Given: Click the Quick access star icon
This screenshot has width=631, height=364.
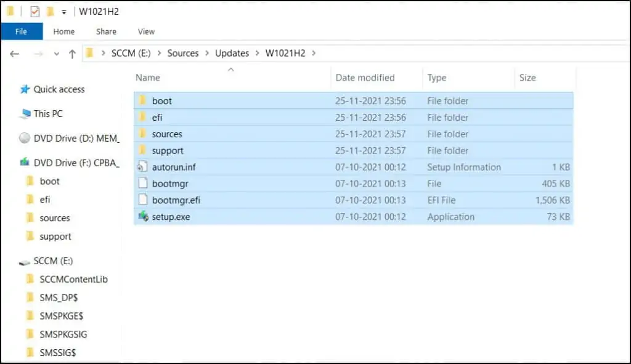Looking at the screenshot, I should click(x=25, y=89).
